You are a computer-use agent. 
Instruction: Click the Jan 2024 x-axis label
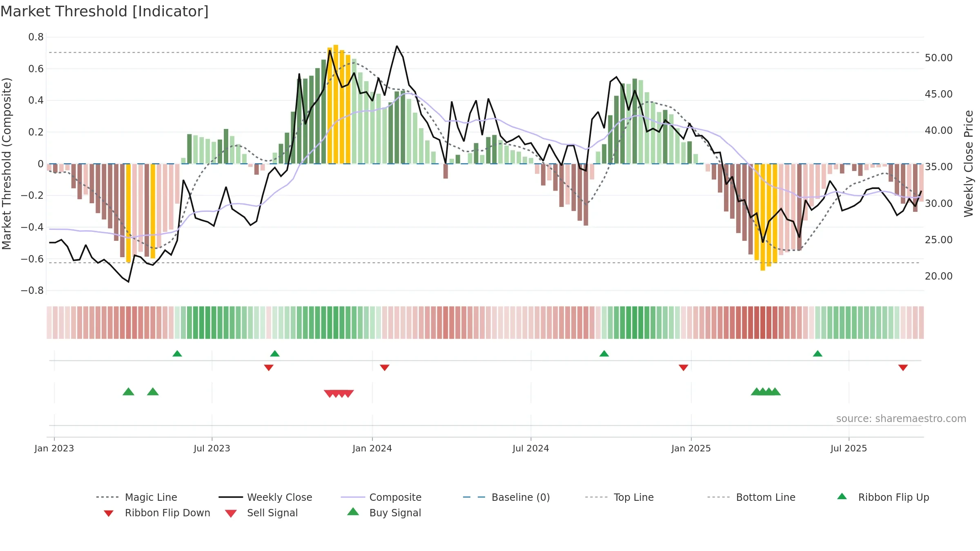[x=372, y=449]
